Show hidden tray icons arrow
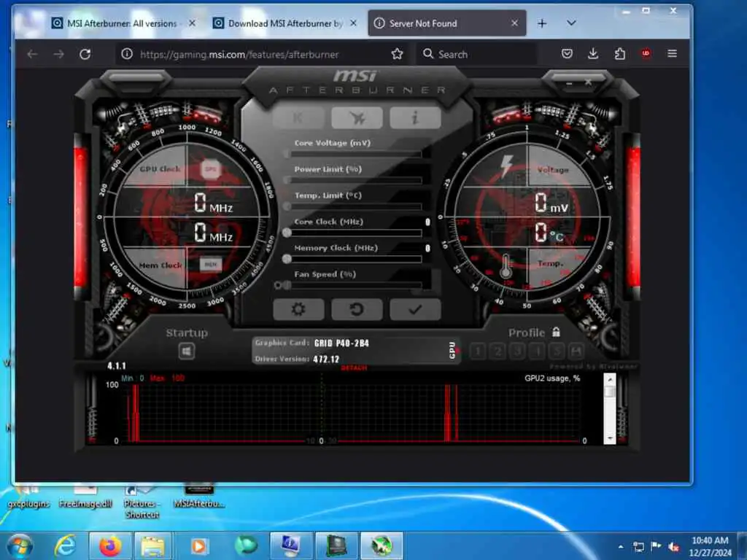This screenshot has height=560, width=747. point(620,546)
